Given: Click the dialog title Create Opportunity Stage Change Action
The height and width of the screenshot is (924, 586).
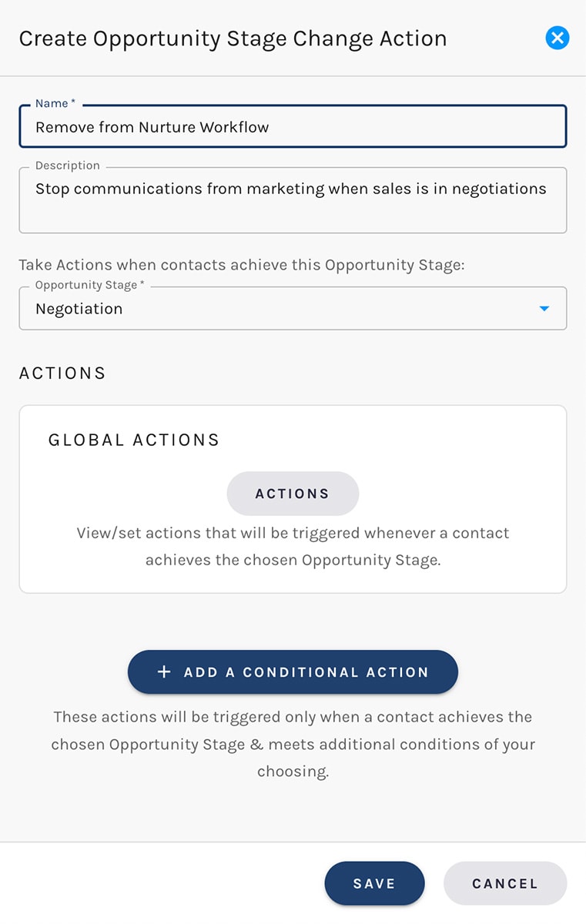Looking at the screenshot, I should tap(234, 38).
